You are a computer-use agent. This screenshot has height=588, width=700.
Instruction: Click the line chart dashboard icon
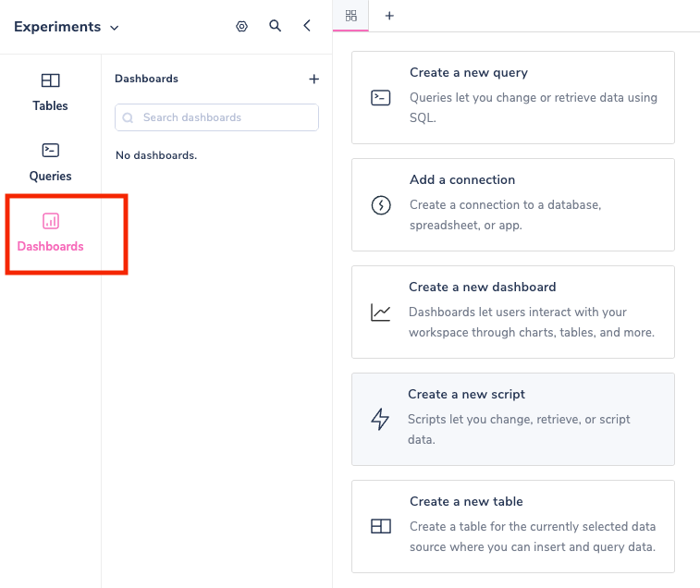(381, 312)
